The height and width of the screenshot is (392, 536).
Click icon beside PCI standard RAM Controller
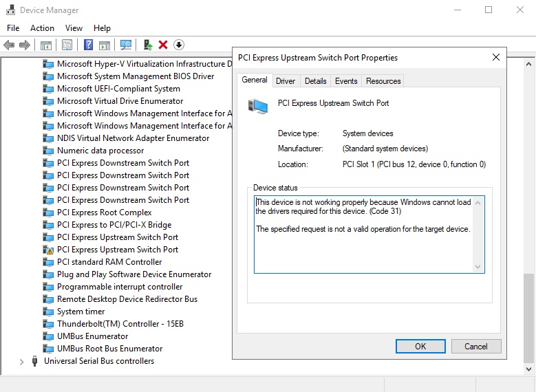pos(48,262)
